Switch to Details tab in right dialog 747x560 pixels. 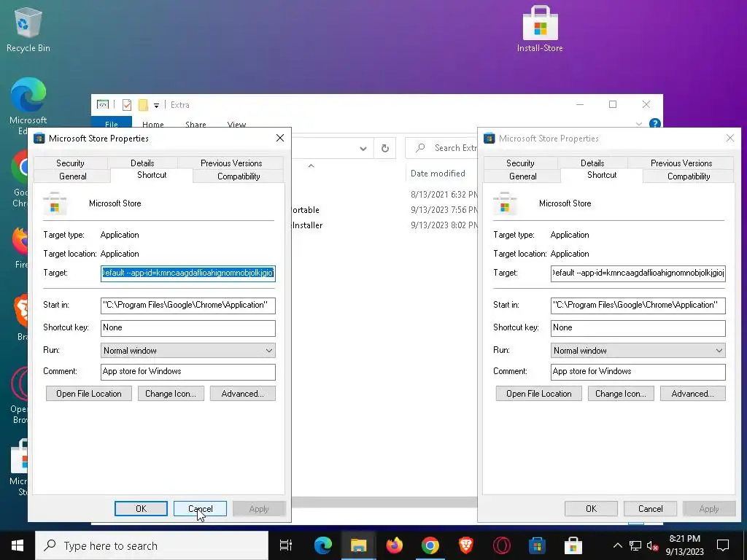click(592, 163)
